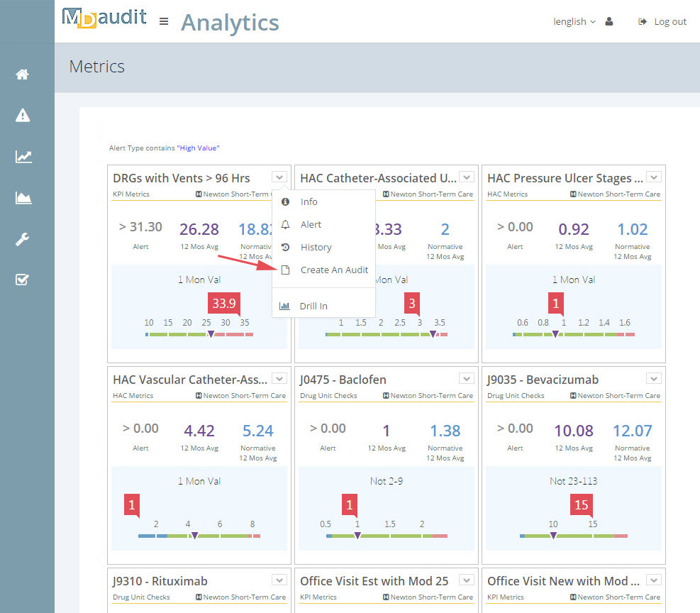Click the 0.92 12 Mos Avg value
700x613 pixels.
574,229
